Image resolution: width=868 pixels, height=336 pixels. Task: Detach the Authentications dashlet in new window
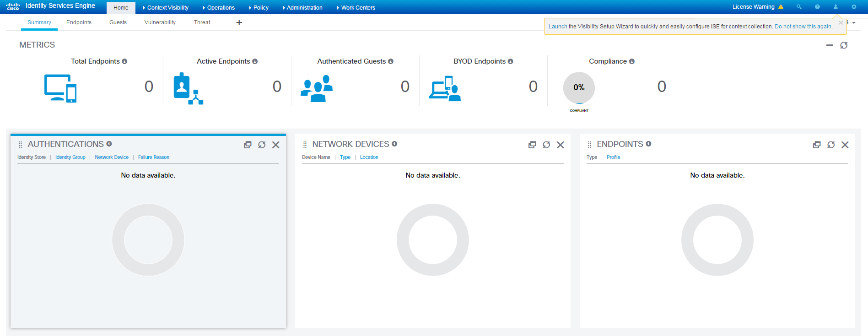click(248, 145)
